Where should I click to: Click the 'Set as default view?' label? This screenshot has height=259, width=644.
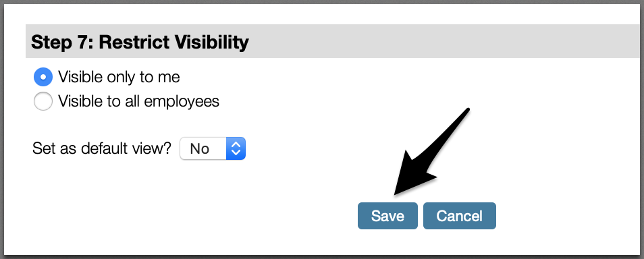click(x=101, y=148)
